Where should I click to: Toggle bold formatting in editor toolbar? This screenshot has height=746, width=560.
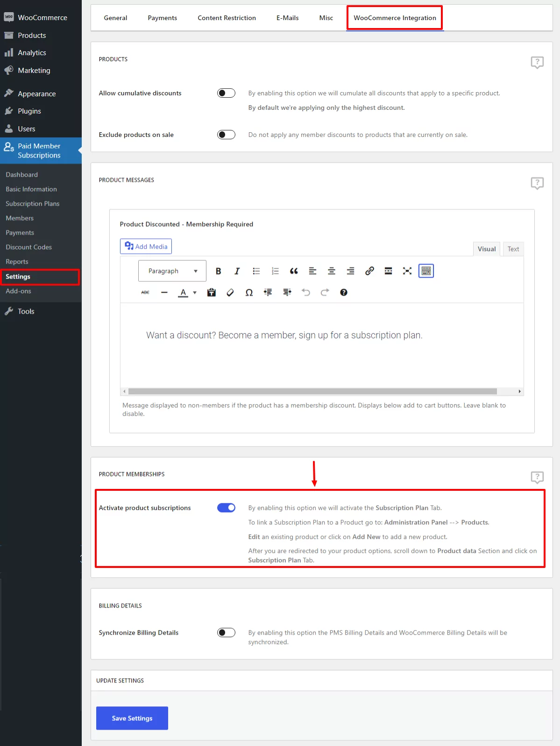218,271
